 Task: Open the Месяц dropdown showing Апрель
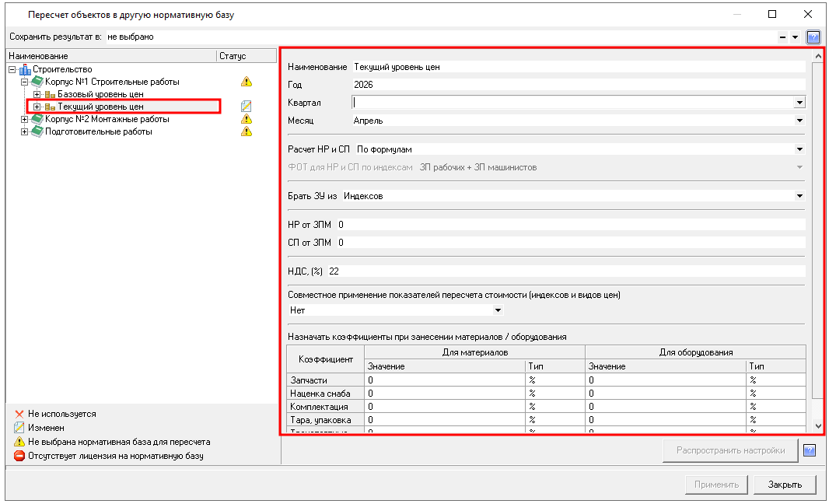point(799,121)
